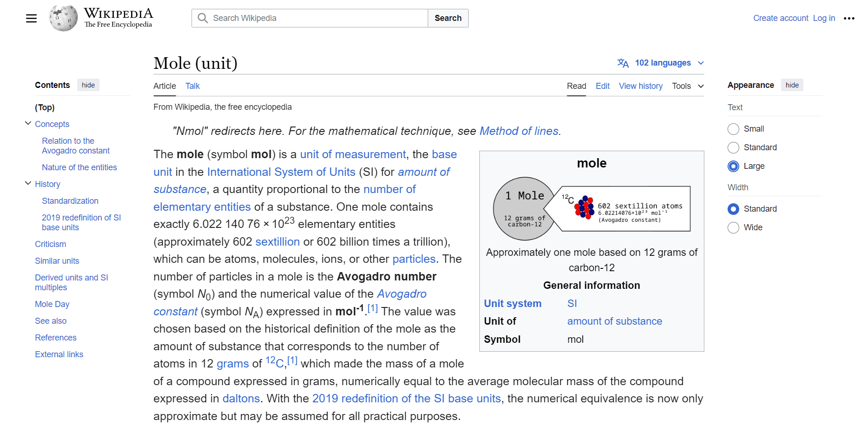Select the Standard text size option

(x=733, y=147)
